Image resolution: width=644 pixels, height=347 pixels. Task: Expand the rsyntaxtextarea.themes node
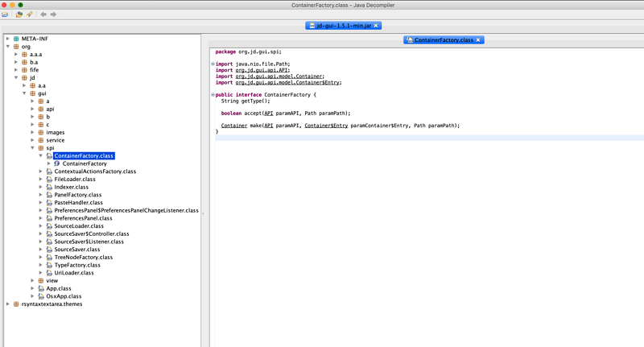coord(7,304)
